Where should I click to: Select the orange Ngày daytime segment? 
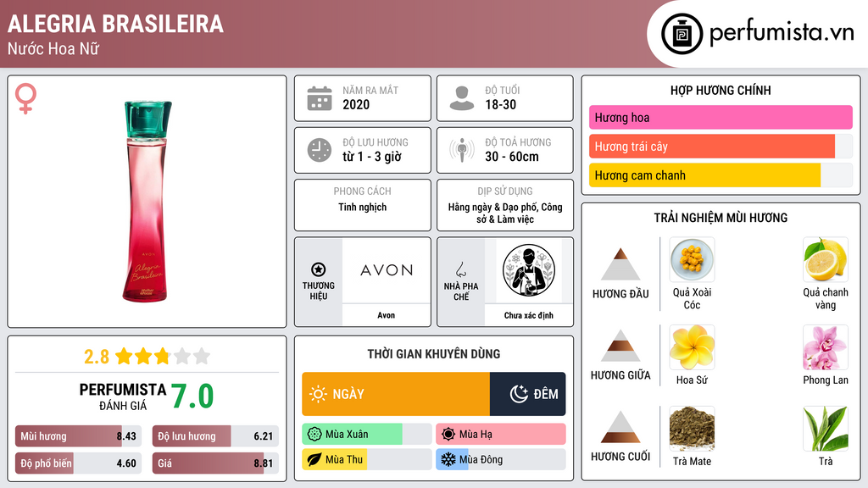(x=396, y=394)
